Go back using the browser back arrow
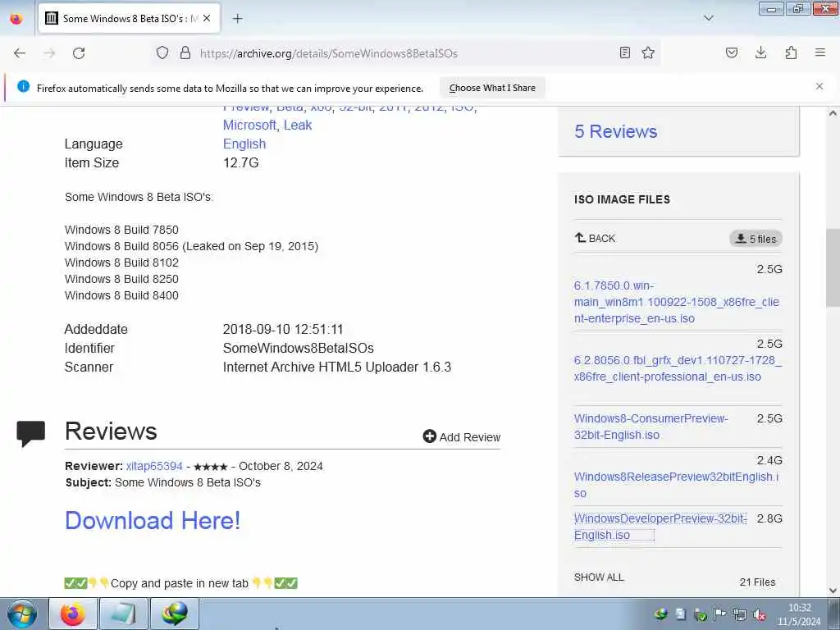840x630 pixels. coord(20,53)
